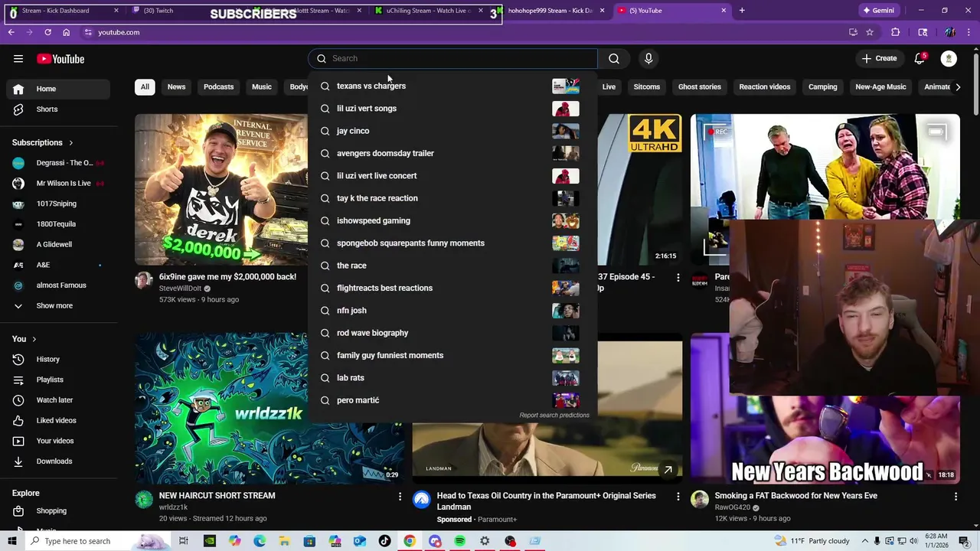Click inside the YouTube search field
Screen dimensions: 980x551
coord(452,58)
